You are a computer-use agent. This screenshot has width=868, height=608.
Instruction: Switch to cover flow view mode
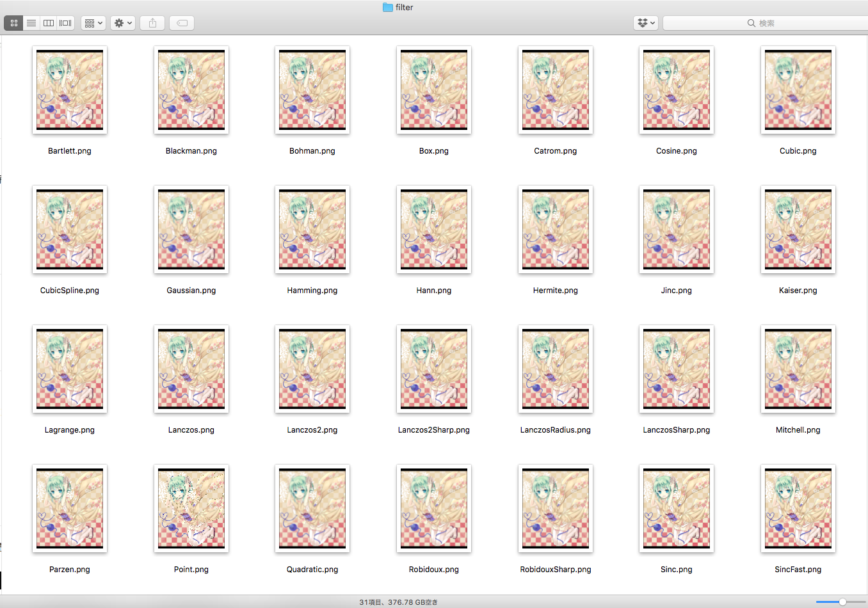(66, 23)
